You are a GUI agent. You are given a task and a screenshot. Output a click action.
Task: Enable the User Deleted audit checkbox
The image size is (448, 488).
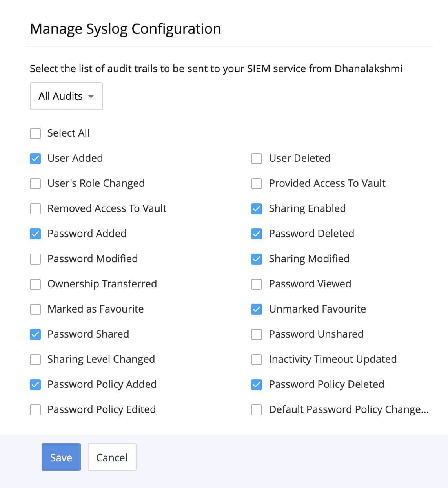pyautogui.click(x=257, y=159)
